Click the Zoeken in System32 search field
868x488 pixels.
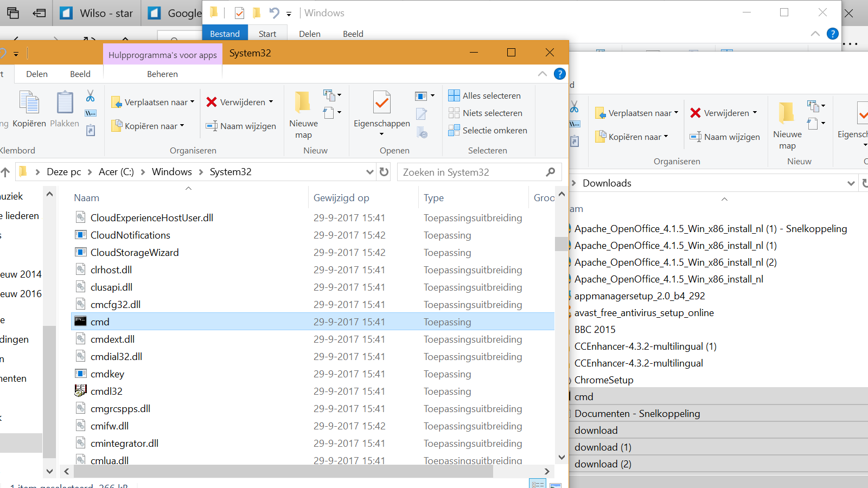[480, 172]
